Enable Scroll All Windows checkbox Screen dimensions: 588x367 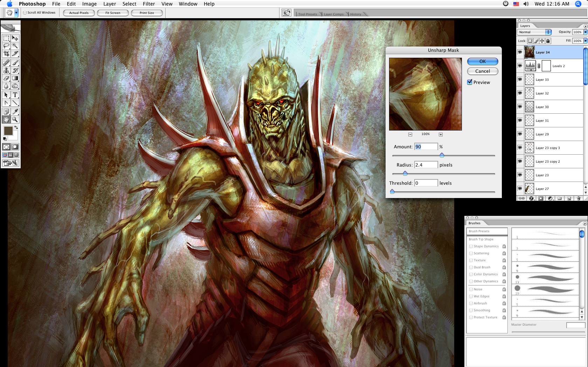25,13
